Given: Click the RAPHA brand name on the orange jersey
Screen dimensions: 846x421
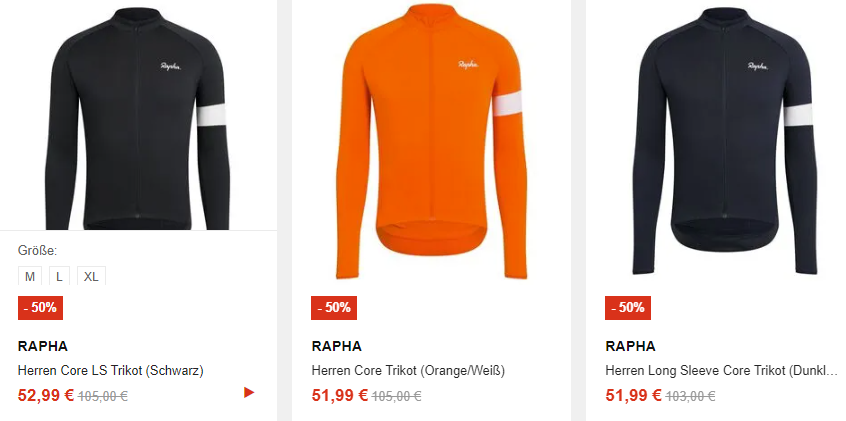Looking at the screenshot, I should click(336, 346).
